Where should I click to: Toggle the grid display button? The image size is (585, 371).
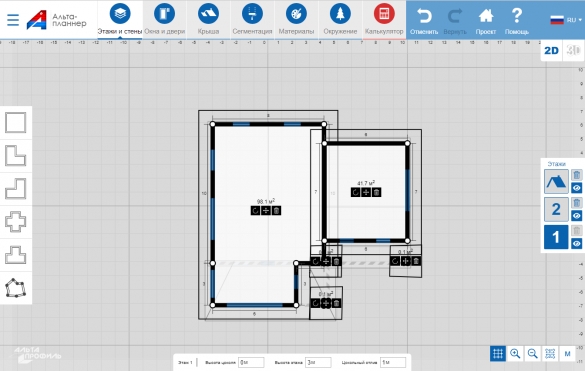tap(498, 353)
